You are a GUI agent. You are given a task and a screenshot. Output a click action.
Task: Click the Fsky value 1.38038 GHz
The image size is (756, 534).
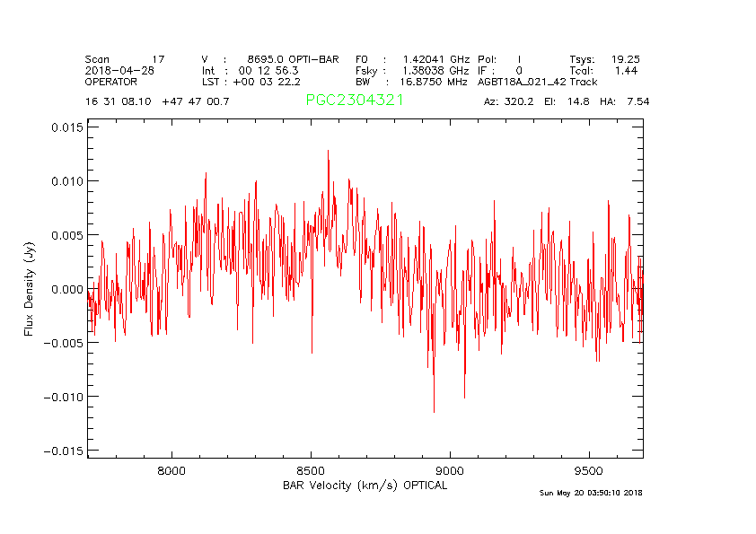point(435,70)
